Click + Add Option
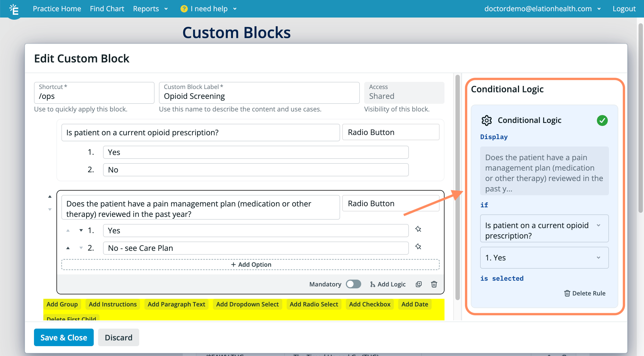Image resolution: width=644 pixels, height=356 pixels. tap(250, 265)
